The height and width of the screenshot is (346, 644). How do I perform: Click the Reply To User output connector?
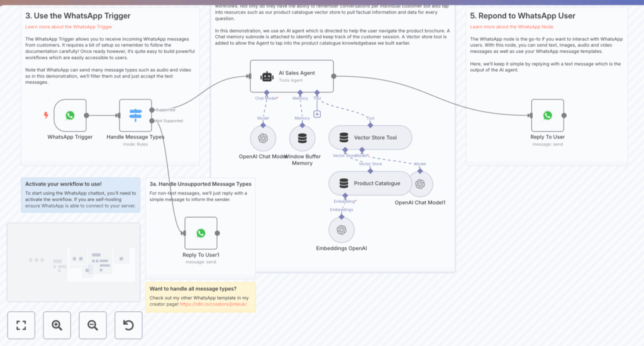[564, 116]
